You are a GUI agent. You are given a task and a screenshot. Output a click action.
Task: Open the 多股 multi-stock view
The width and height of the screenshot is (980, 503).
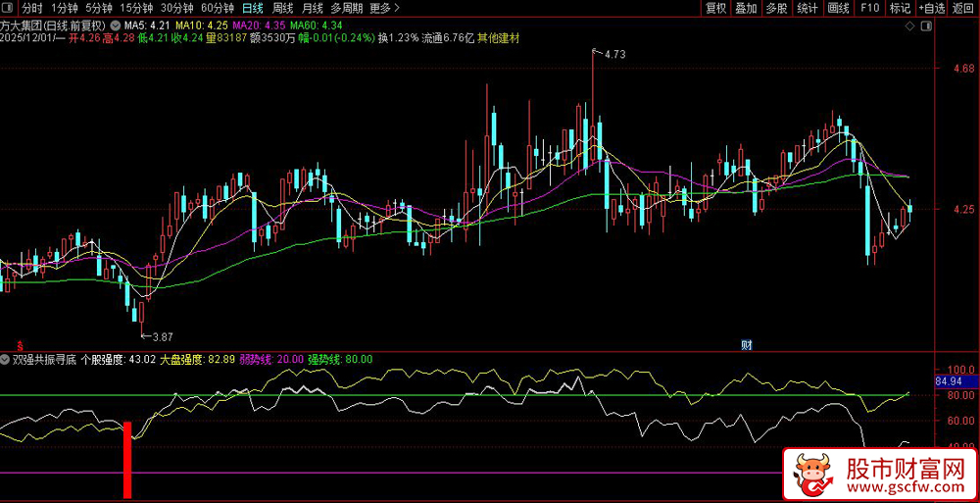[x=777, y=8]
